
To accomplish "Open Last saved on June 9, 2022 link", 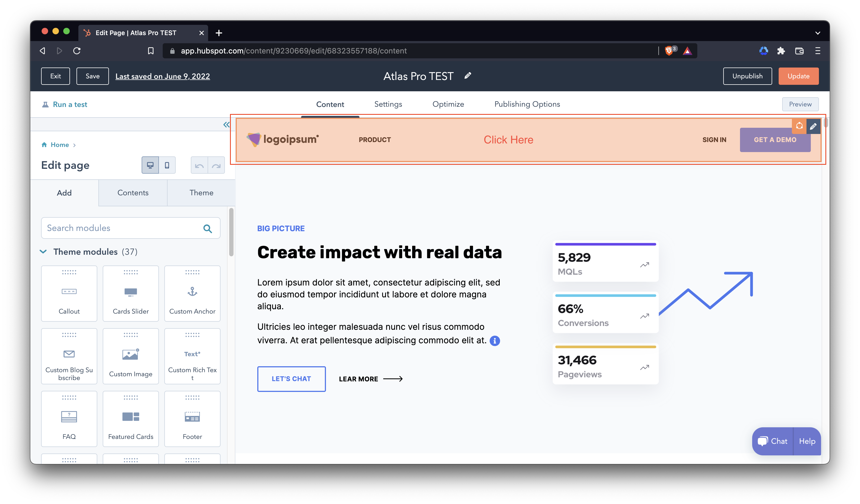I will 162,76.
